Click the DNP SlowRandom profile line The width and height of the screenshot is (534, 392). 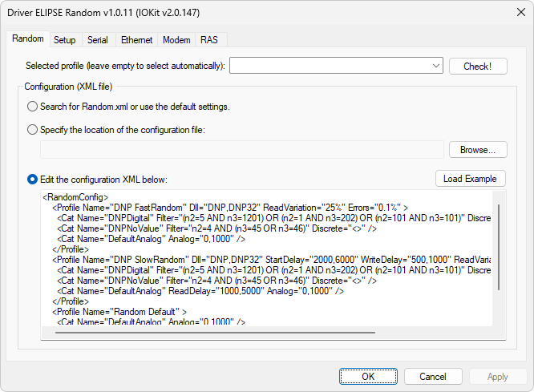point(271,260)
